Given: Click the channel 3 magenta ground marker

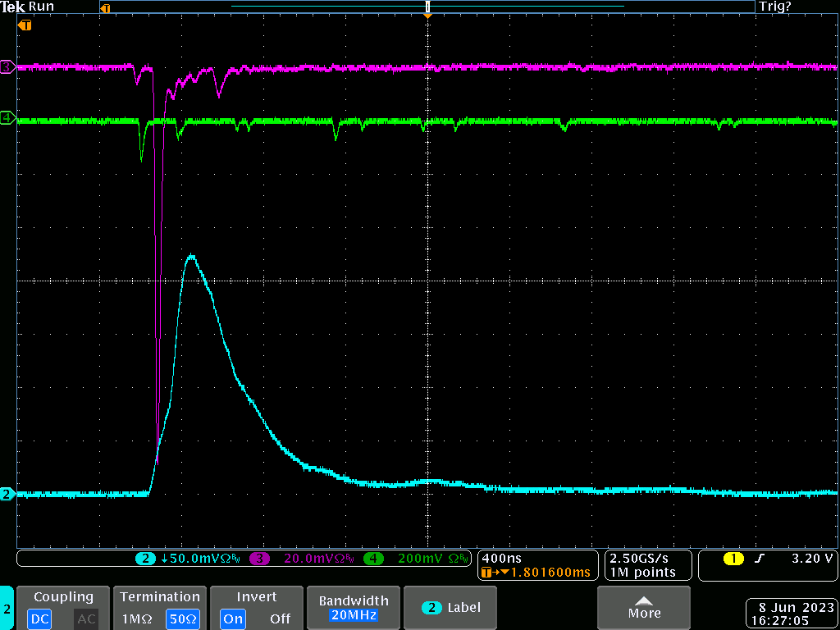Looking at the screenshot, I should coord(7,67).
